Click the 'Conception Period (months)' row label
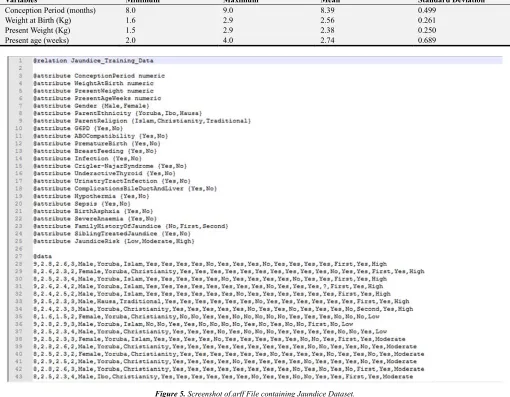This screenshot has height=397, width=510. 50,10
